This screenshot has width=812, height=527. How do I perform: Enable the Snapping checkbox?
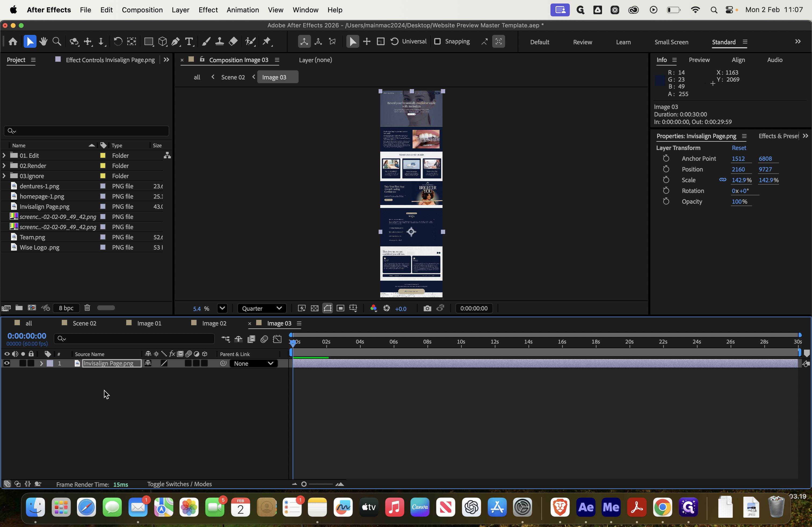[x=437, y=41]
